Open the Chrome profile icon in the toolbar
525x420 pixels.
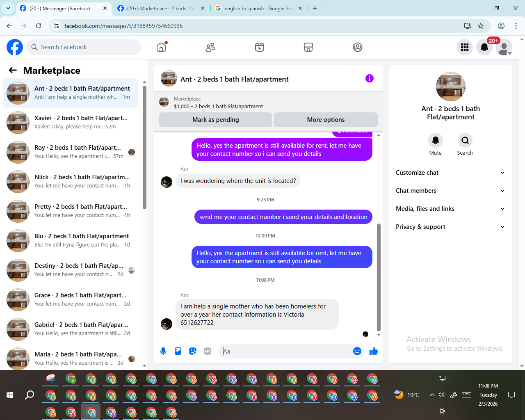tap(501, 26)
